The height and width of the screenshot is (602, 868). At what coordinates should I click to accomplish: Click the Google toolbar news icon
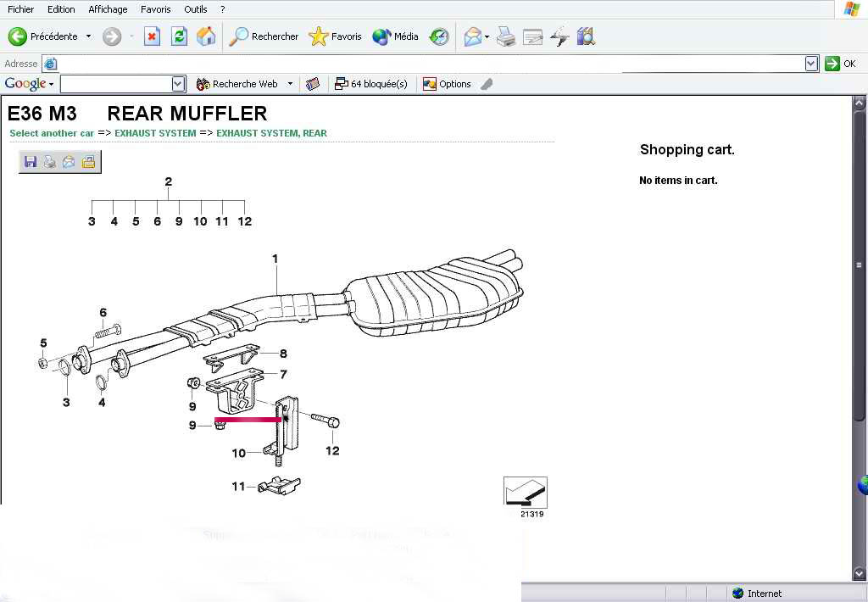(313, 84)
